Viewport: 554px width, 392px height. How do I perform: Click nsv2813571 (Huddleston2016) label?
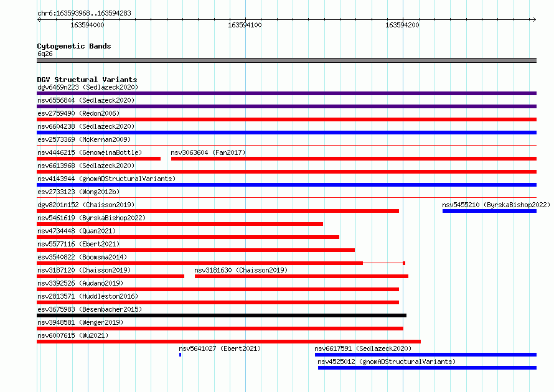pyautogui.click(x=88, y=296)
